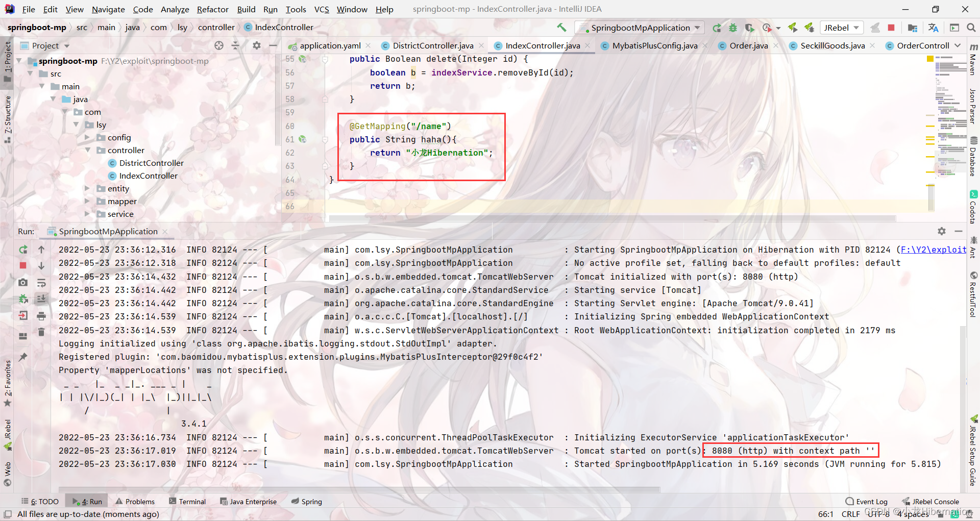Hide the Project panel with minus icon
980x521 pixels.
click(273, 45)
